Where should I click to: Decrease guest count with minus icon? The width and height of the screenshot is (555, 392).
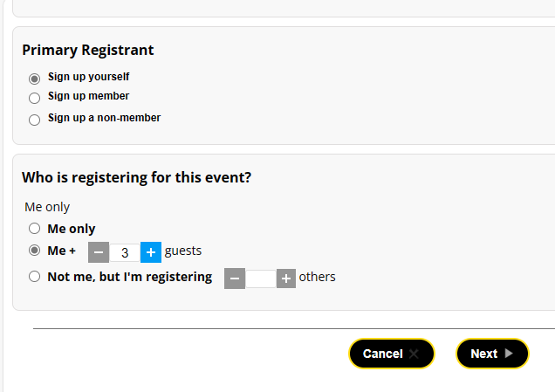99,252
